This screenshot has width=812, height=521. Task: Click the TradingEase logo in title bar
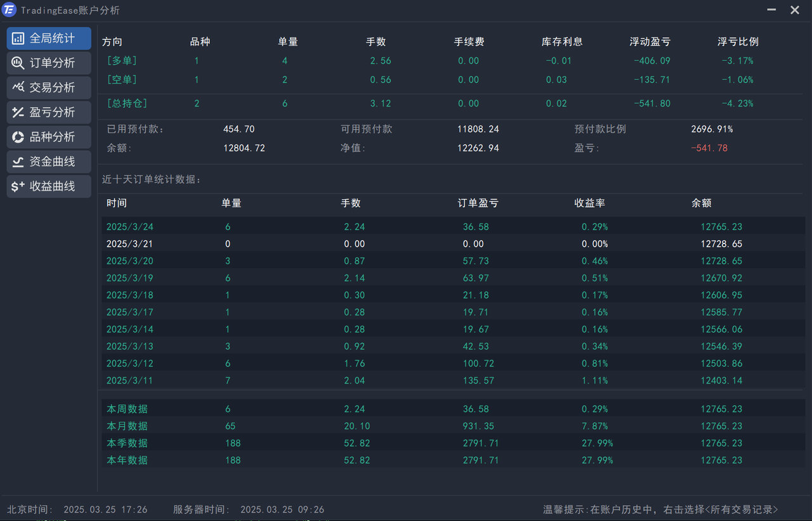[10, 10]
